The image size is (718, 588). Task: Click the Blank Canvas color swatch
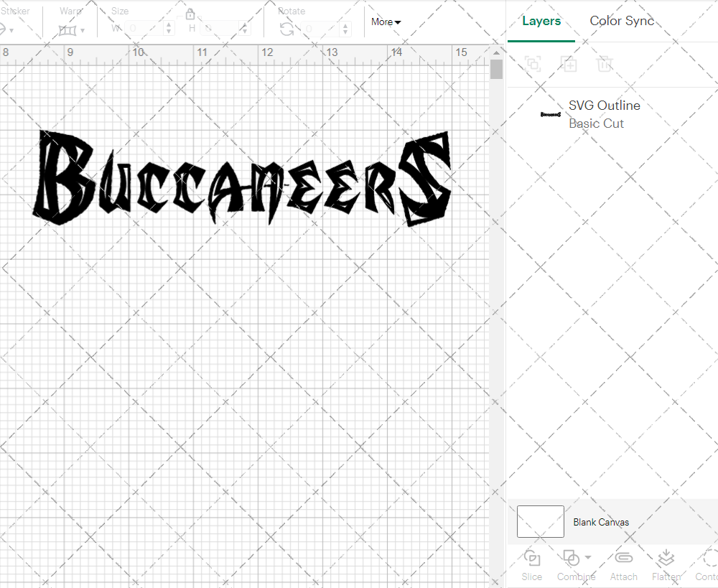pos(540,522)
